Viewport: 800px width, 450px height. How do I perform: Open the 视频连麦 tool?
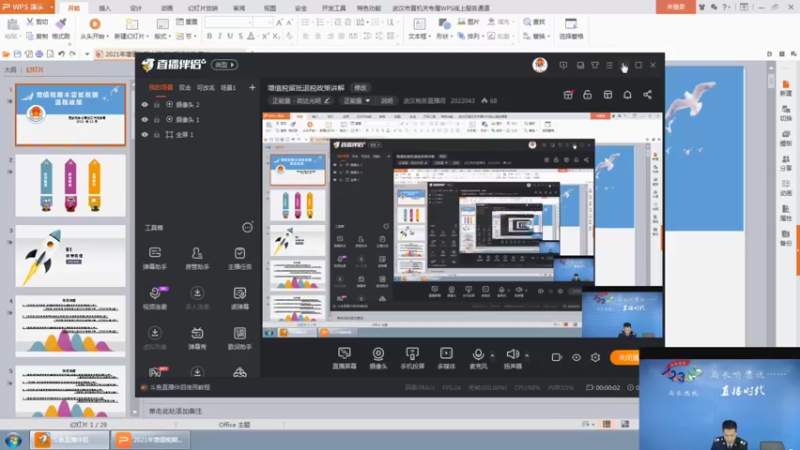pyautogui.click(x=155, y=297)
